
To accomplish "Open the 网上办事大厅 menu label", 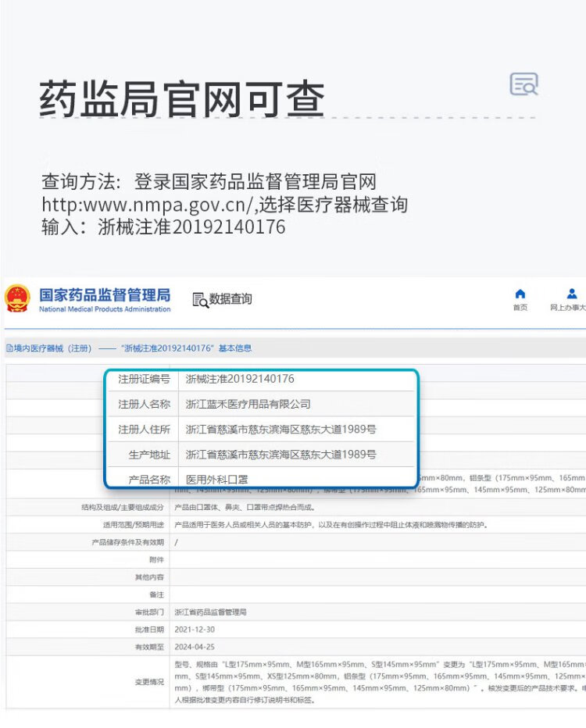I will pyautogui.click(x=567, y=308).
